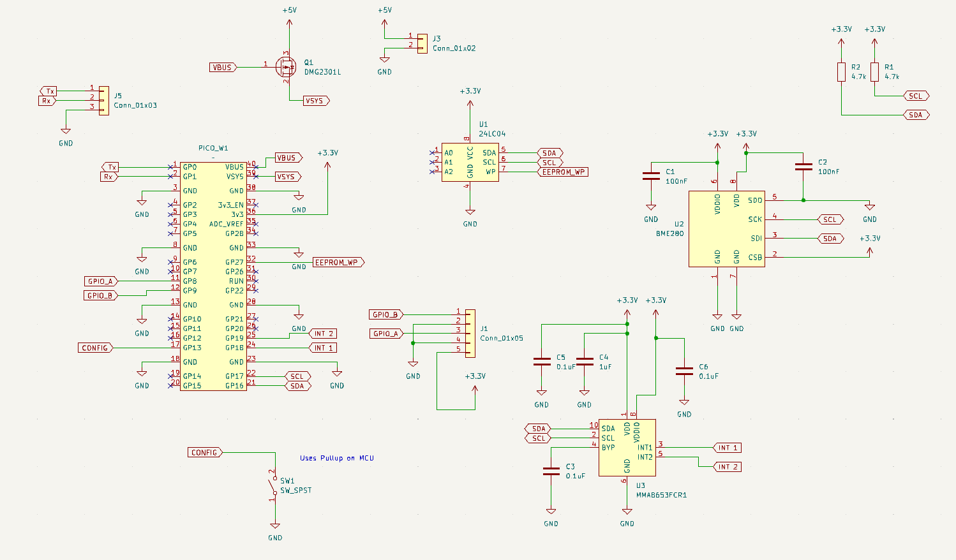Click the VBUS label beside Q1

tap(223, 66)
